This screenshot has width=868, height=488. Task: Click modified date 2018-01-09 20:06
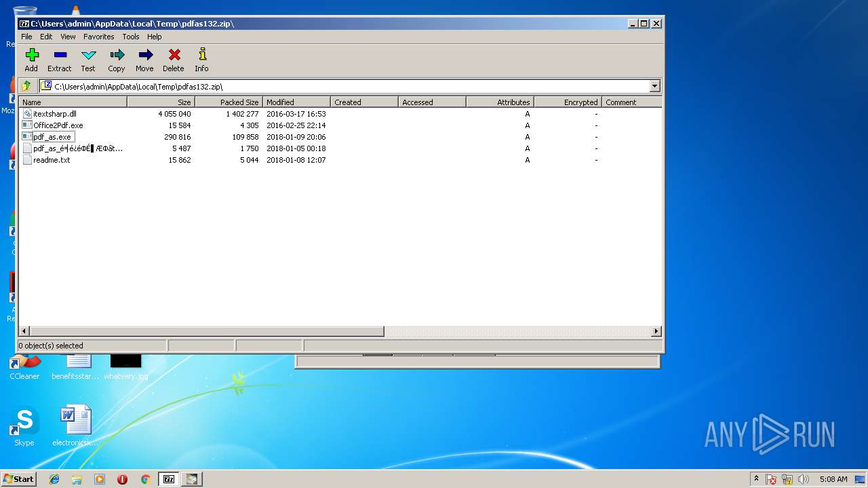point(296,137)
